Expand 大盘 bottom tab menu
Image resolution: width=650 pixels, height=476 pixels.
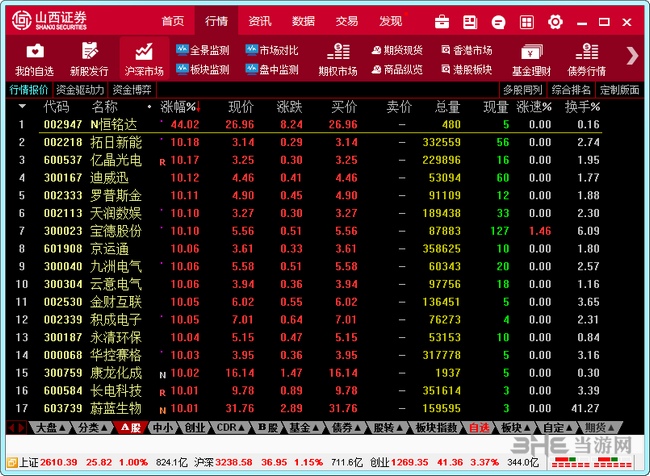pos(51,427)
